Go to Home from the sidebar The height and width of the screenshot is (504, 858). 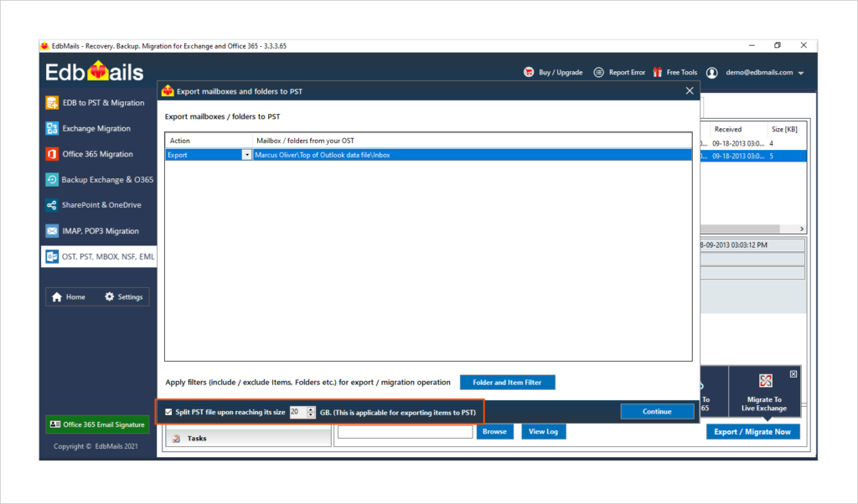pyautogui.click(x=69, y=297)
